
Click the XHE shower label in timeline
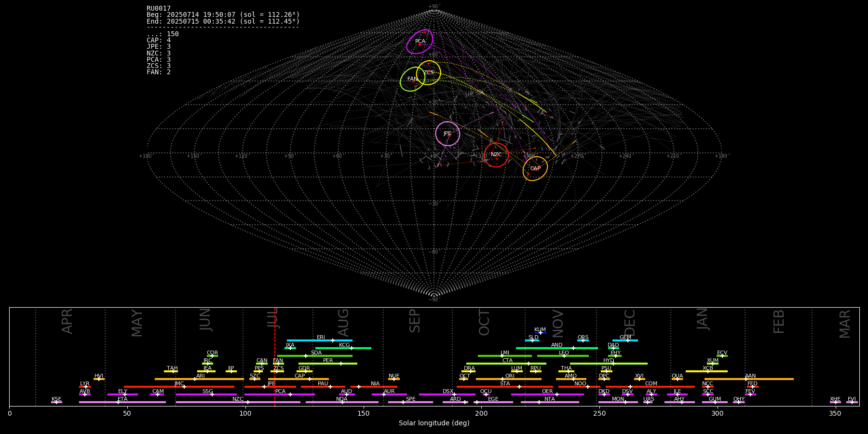click(835, 399)
